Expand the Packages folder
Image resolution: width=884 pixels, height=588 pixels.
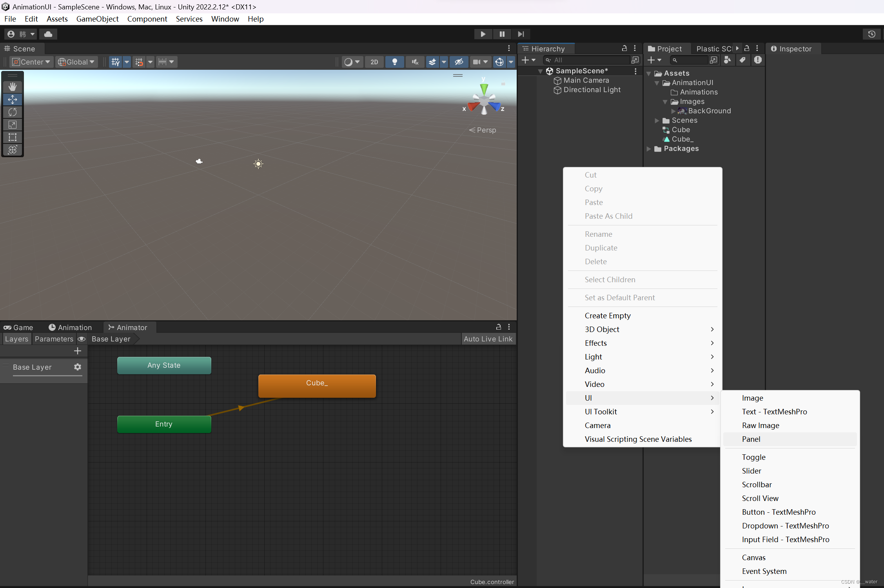649,149
